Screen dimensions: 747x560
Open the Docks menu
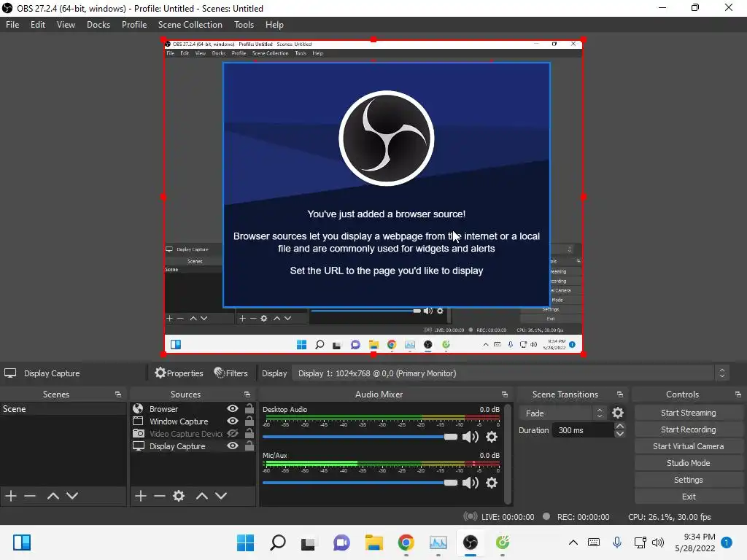[x=98, y=25]
